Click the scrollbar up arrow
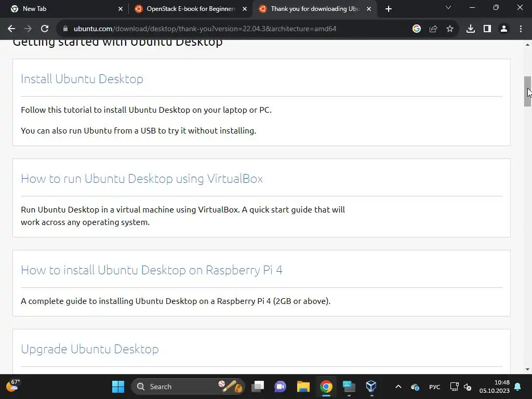The width and height of the screenshot is (532, 399). pos(527,45)
